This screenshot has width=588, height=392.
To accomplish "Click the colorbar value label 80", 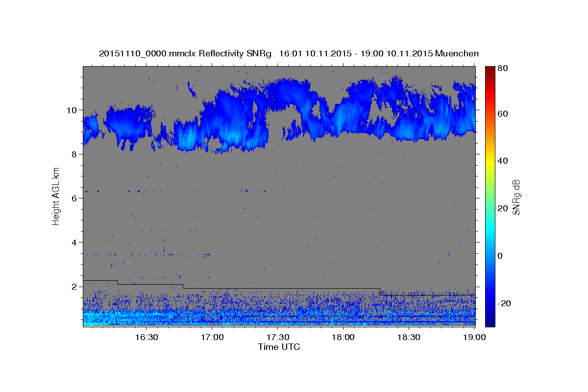I will coord(502,68).
